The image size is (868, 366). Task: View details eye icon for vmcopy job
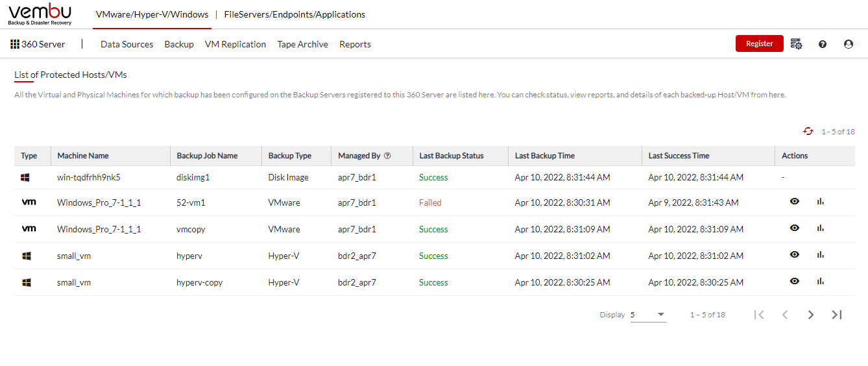[795, 228]
